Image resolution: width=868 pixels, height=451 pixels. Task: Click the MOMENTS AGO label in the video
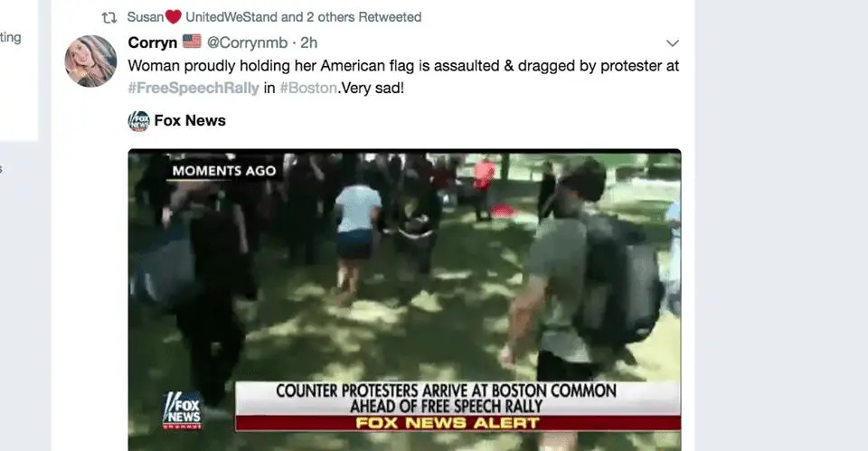click(x=224, y=171)
